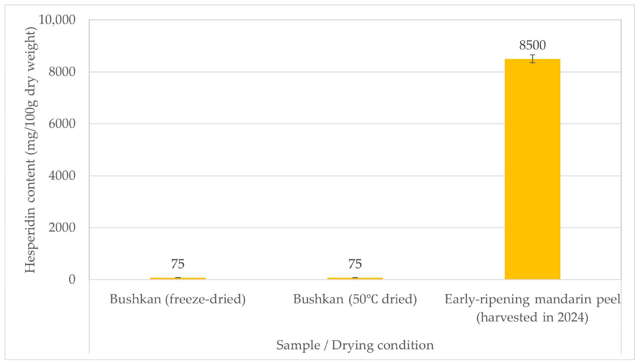The width and height of the screenshot is (638, 364).
Task: Click the 8500 data label
Action: (x=532, y=45)
